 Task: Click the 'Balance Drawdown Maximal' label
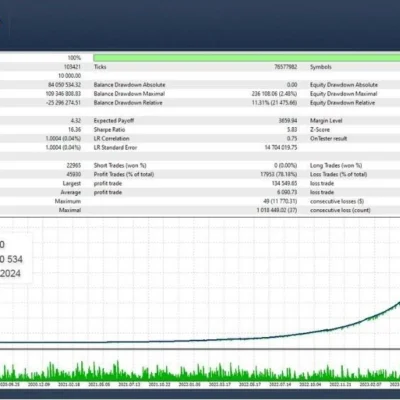click(129, 94)
